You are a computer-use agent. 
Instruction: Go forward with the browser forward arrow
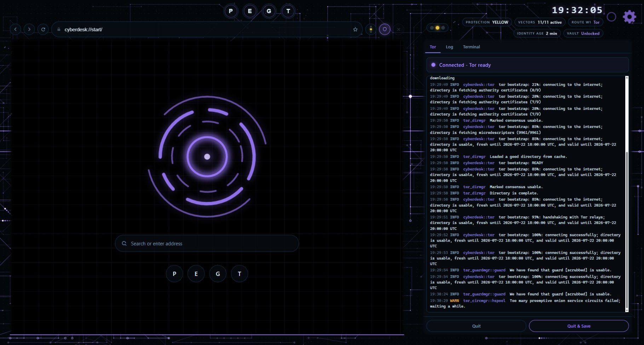(29, 29)
